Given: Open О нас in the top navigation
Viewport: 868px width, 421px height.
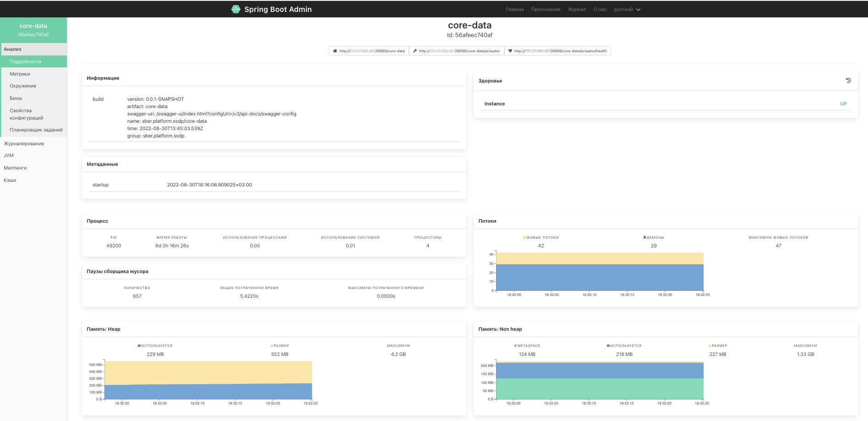Looking at the screenshot, I should pos(600,9).
